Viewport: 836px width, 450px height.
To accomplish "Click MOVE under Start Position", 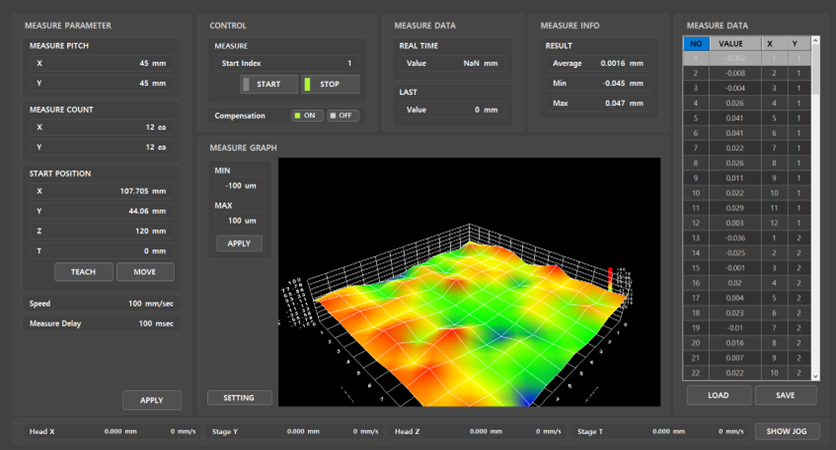I will pyautogui.click(x=145, y=272).
